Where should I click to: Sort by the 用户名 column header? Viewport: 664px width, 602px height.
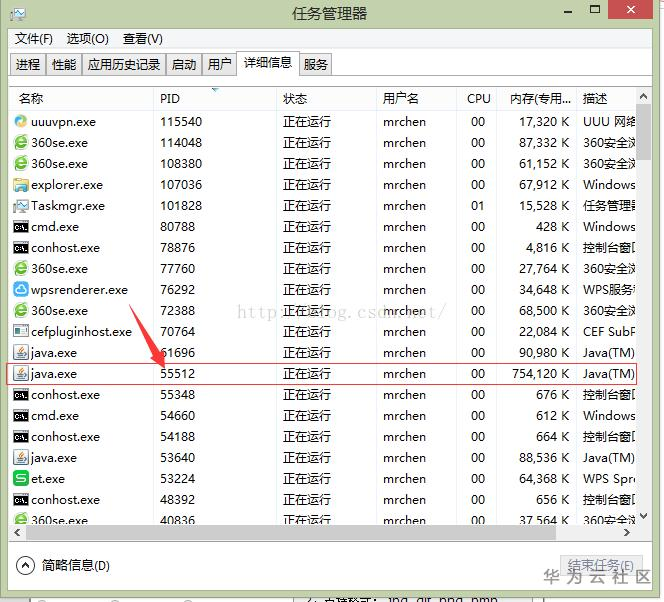pos(416,99)
